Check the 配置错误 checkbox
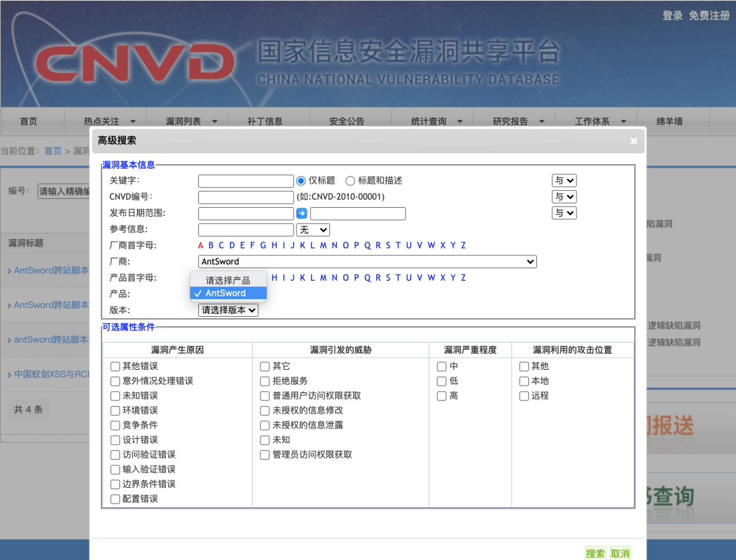 pos(115,499)
